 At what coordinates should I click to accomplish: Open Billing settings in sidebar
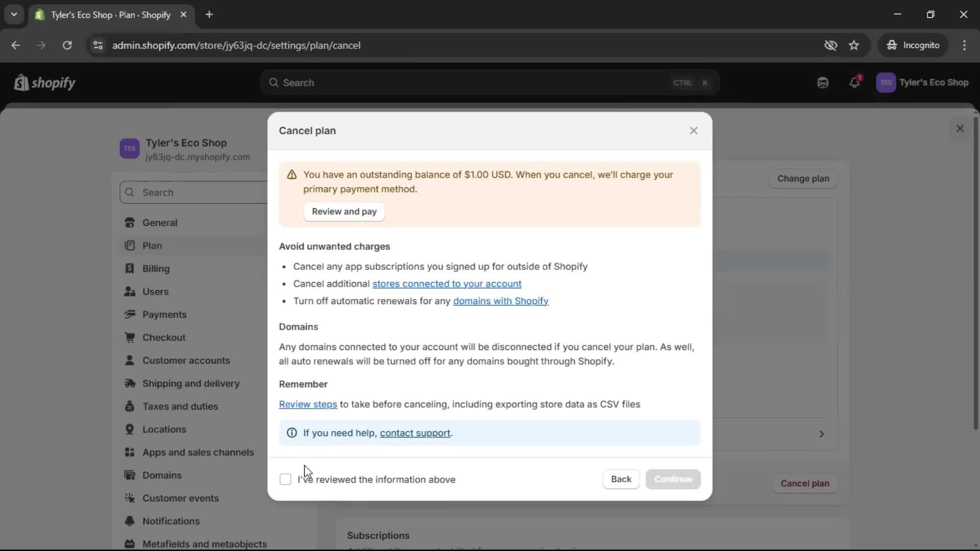click(x=156, y=268)
